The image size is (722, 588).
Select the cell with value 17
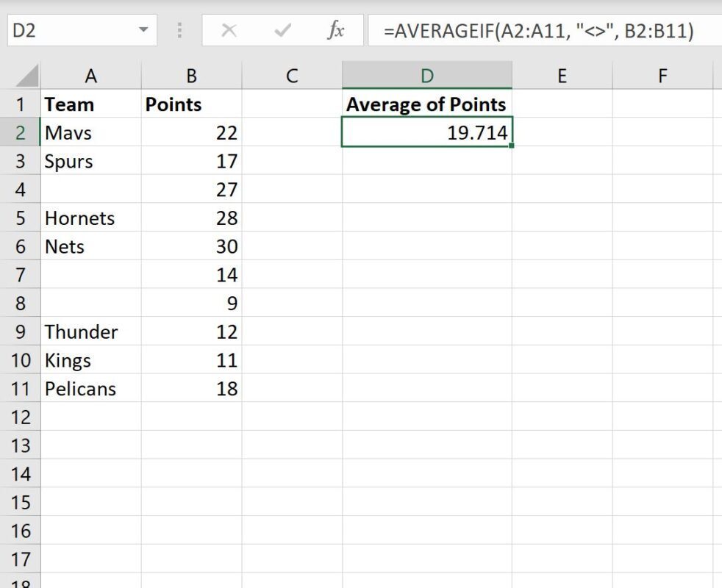[x=192, y=161]
